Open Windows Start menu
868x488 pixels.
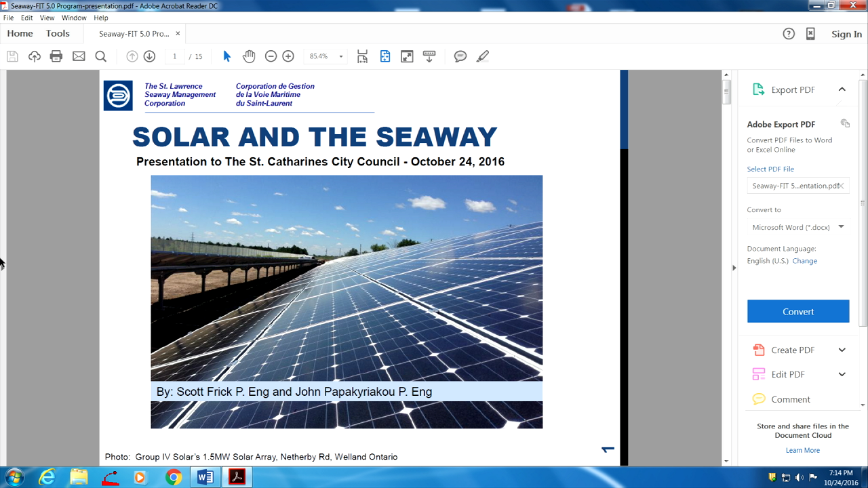point(13,476)
